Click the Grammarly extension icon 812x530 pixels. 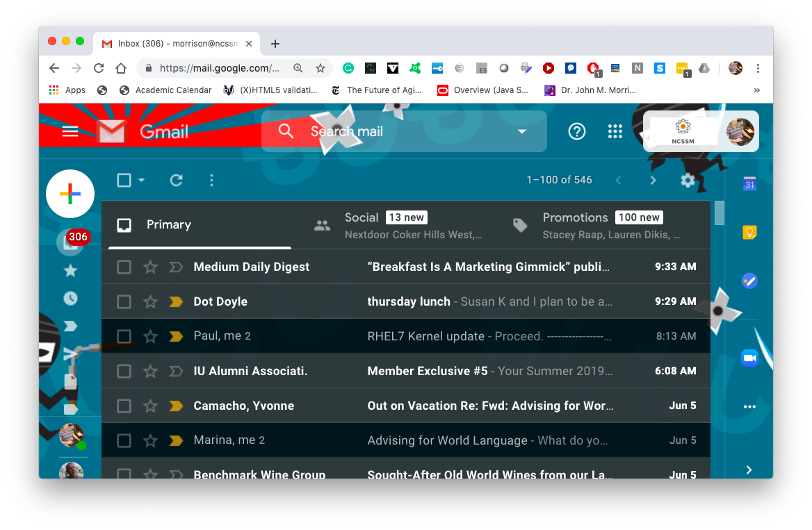[x=348, y=68]
